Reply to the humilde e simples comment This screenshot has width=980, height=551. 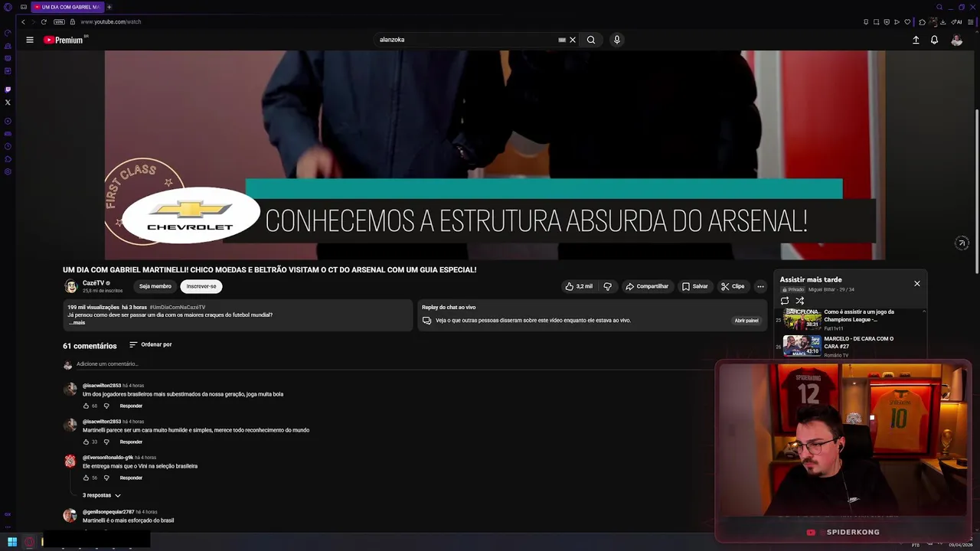(x=131, y=442)
